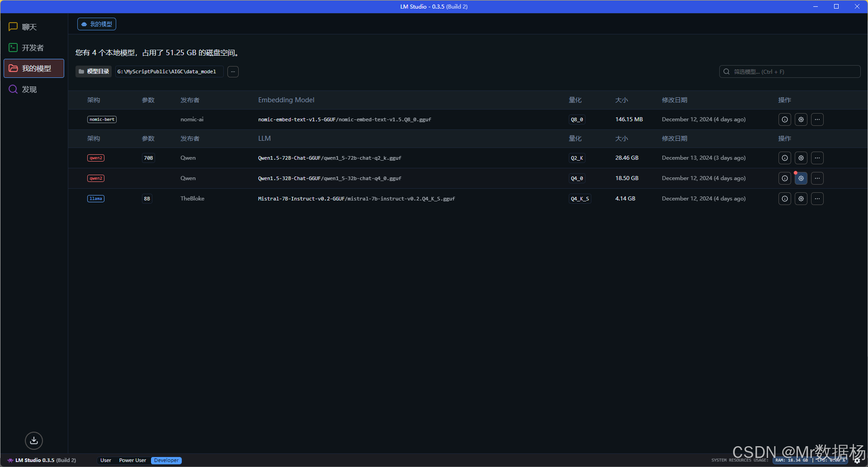Click the models directory path field
This screenshot has width=868, height=467.
pos(169,71)
